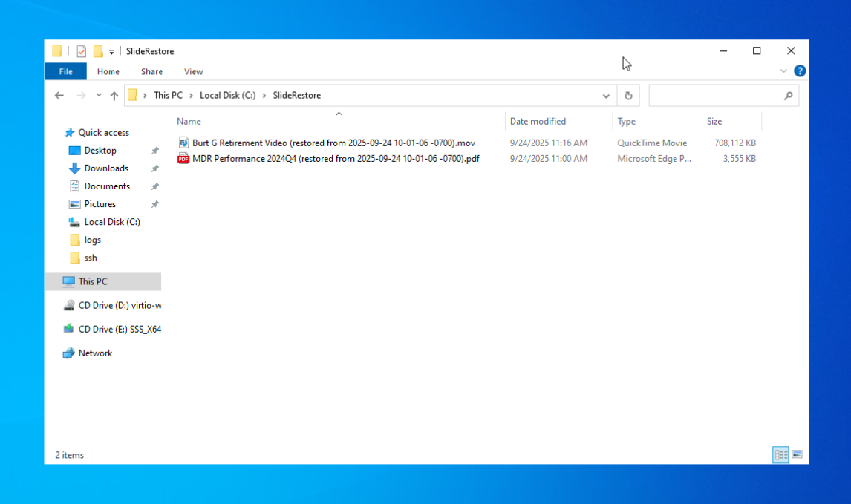Image resolution: width=851 pixels, height=504 pixels.
Task: Select the MDR Performance 2024Q4 PDF file
Action: pyautogui.click(x=335, y=158)
